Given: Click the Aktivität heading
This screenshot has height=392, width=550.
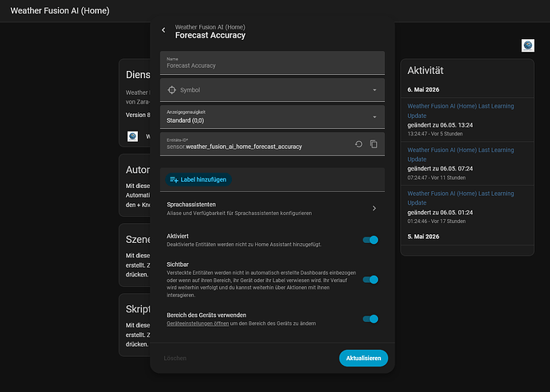Looking at the screenshot, I should click(x=426, y=70).
